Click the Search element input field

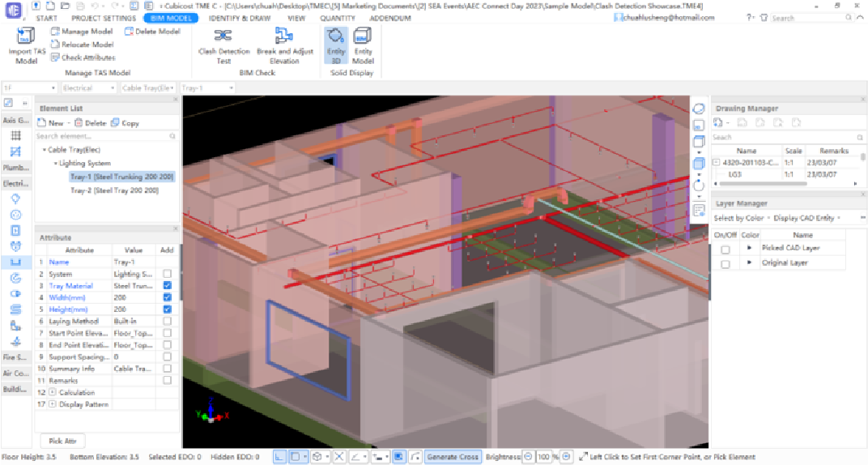(105, 137)
